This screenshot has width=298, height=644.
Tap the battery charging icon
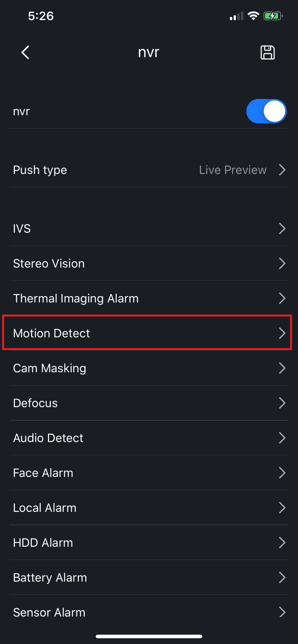coord(273,16)
